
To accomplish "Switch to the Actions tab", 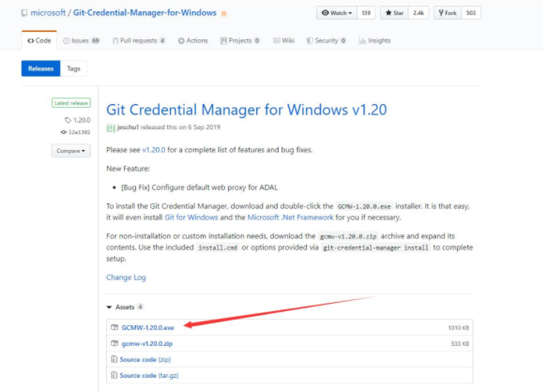I will click(193, 41).
